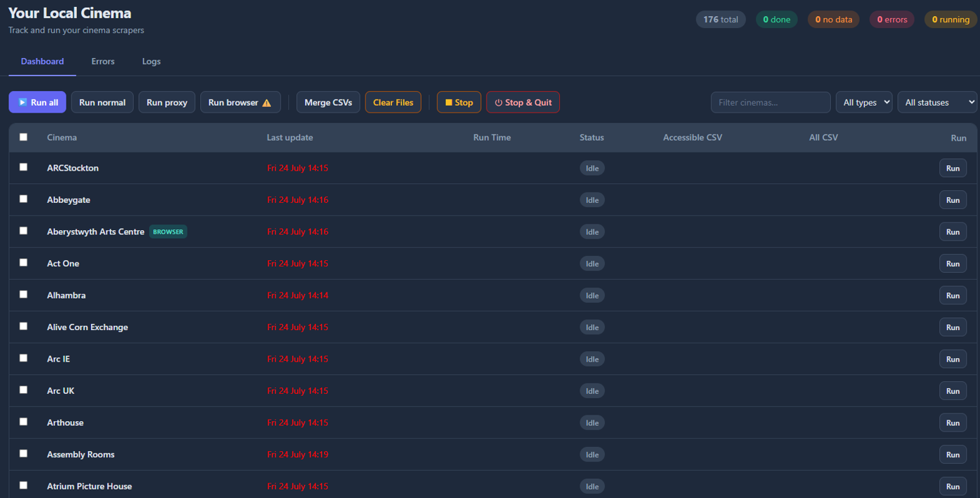Run the Arc UK scraper
Screen dimensions: 980x498
(953, 391)
